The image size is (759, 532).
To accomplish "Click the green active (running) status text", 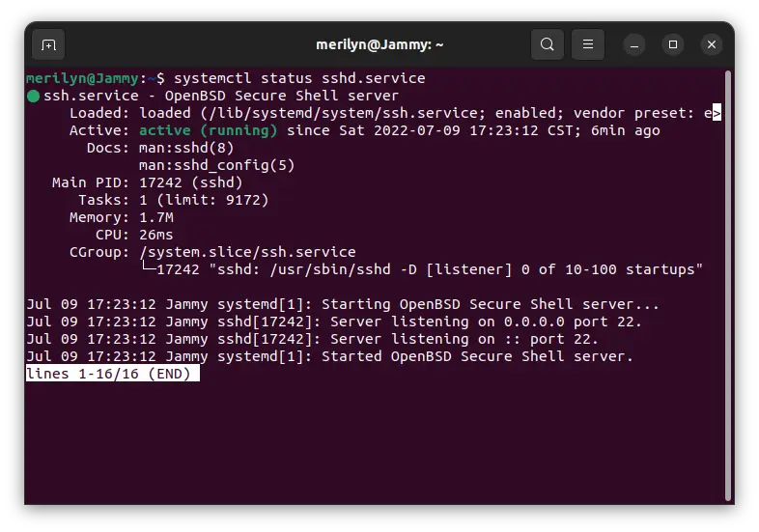I will (x=208, y=130).
